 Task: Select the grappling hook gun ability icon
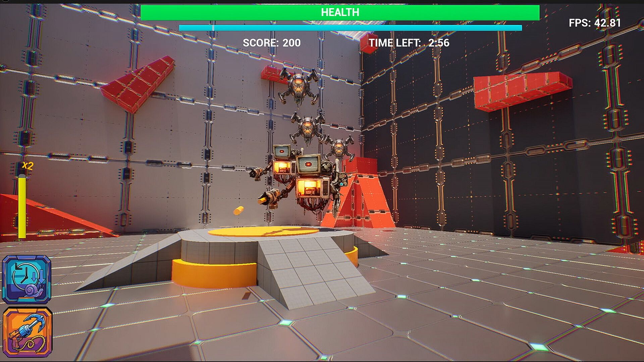pyautogui.click(x=27, y=332)
